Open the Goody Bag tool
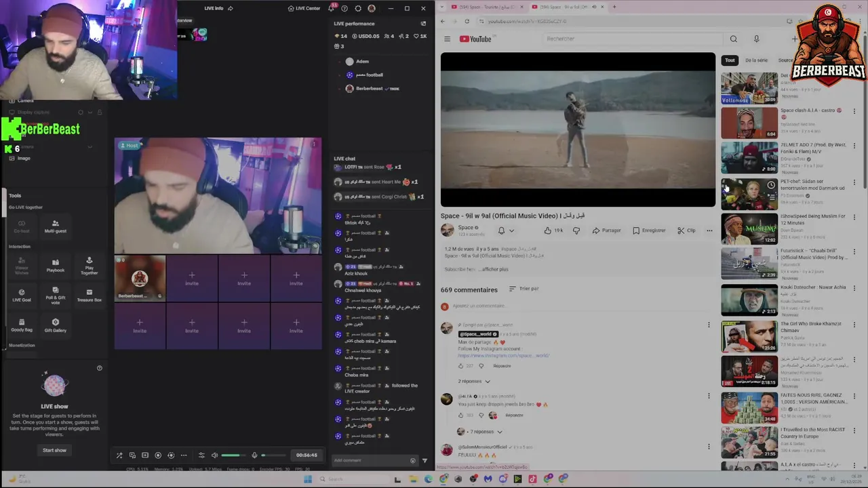The width and height of the screenshot is (868, 488). tap(22, 325)
